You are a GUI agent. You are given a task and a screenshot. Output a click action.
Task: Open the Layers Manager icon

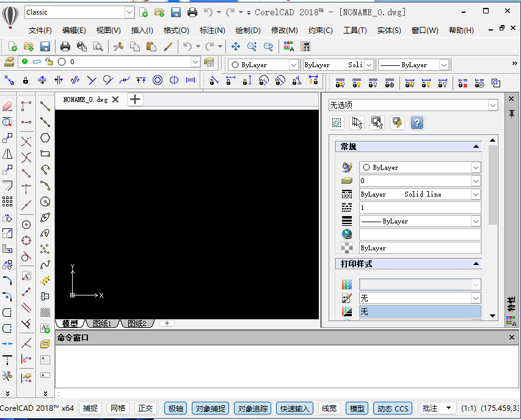tap(9, 62)
